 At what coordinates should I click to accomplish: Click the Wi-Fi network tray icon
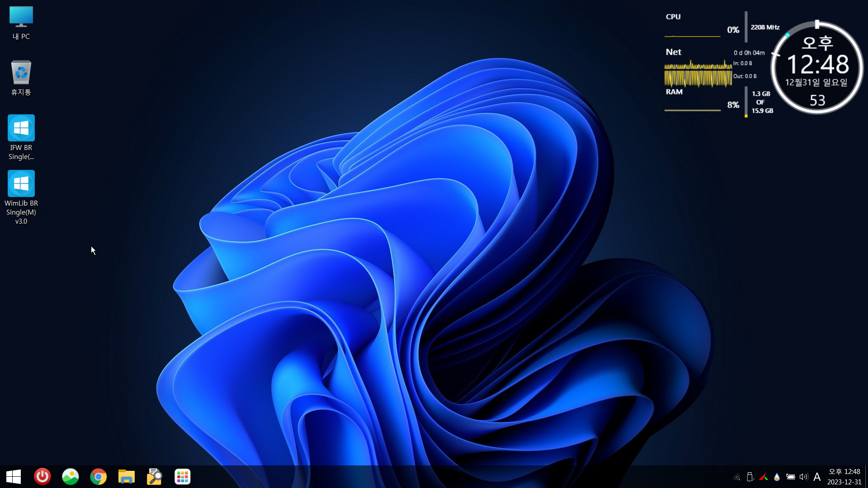(737, 477)
